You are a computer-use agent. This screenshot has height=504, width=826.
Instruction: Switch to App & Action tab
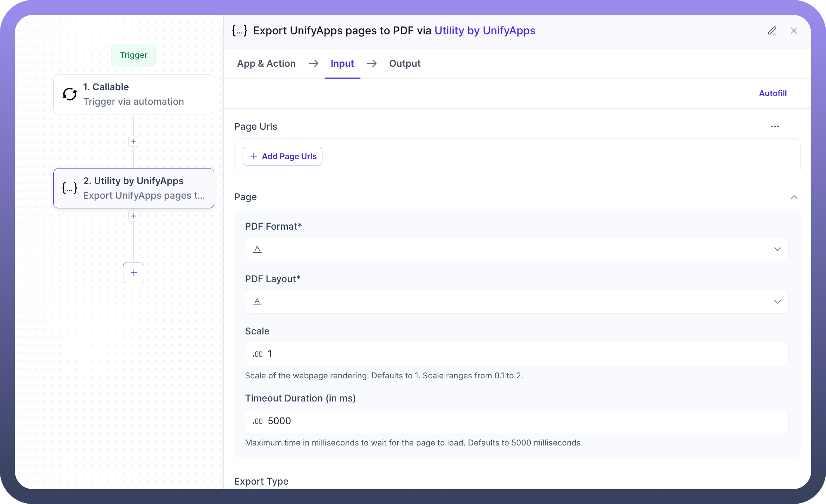pos(266,63)
